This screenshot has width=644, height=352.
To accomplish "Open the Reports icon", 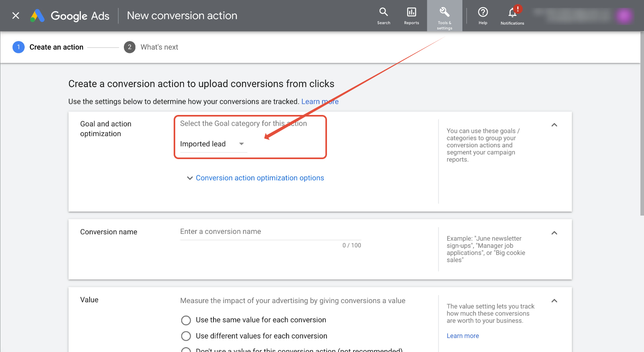I will click(411, 16).
